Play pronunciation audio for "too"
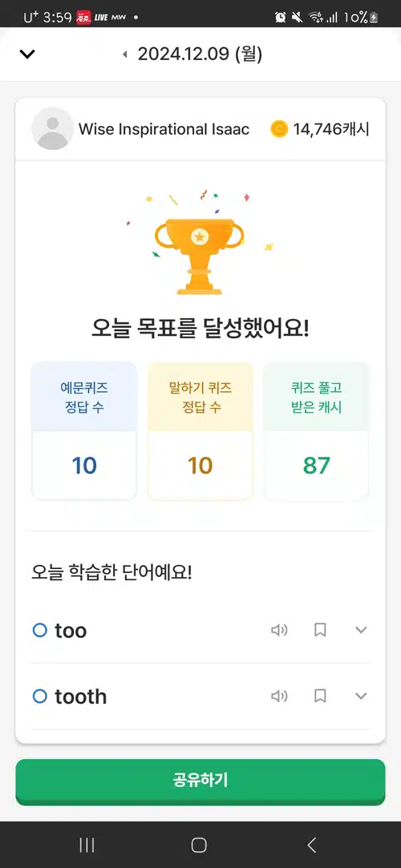Viewport: 401px width, 868px height. coord(279,630)
